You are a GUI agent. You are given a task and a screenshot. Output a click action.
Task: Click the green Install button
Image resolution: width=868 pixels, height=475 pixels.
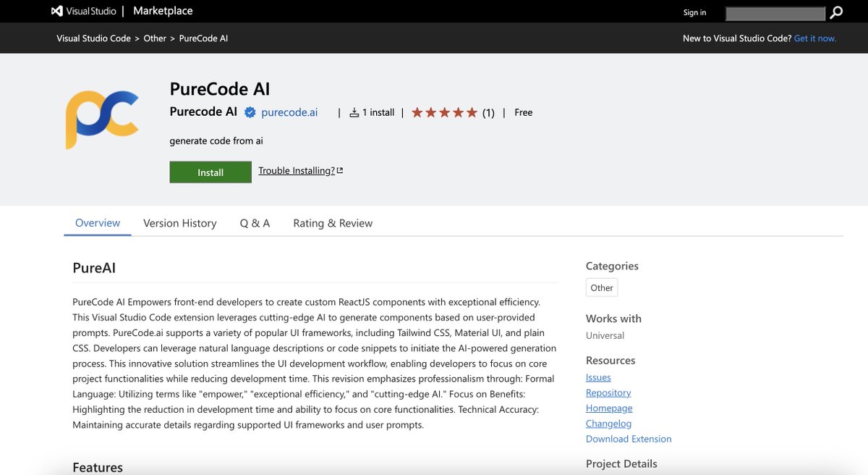coord(210,172)
